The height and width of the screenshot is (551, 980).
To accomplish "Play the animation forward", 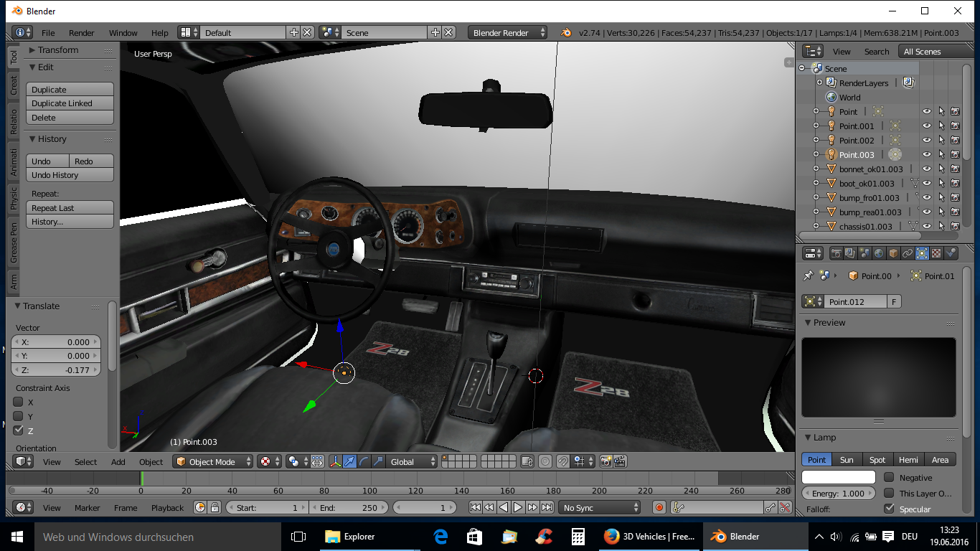I will pyautogui.click(x=518, y=507).
